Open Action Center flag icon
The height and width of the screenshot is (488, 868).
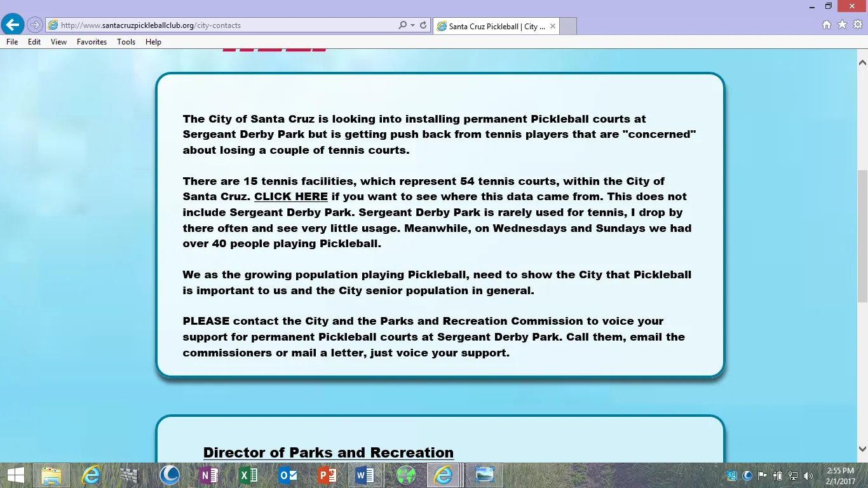tap(763, 475)
